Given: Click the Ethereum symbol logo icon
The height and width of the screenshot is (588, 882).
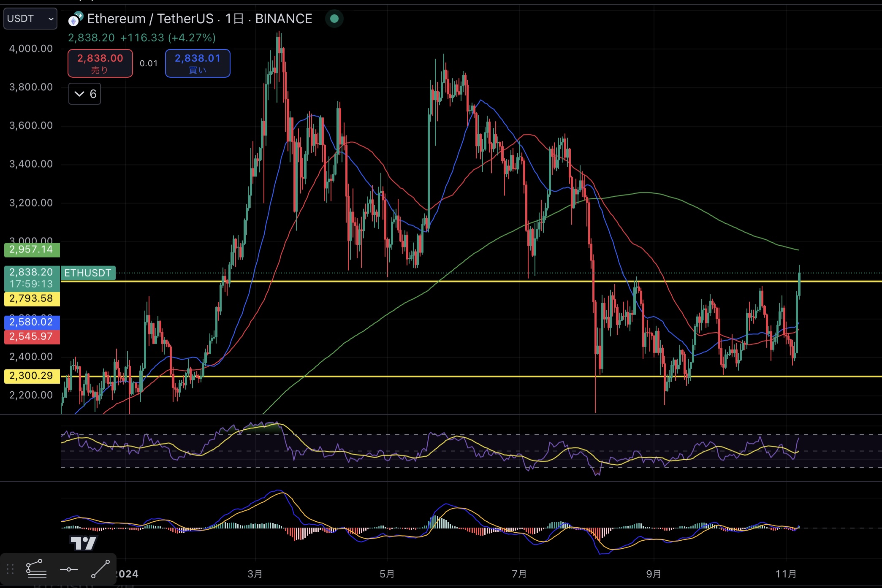Looking at the screenshot, I should (76, 19).
